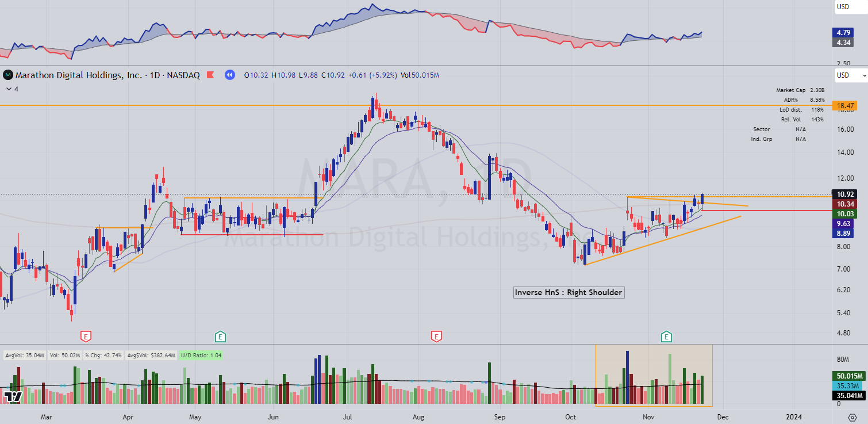Click the +0.61 (+5.92%) change value
This screenshot has width=868, height=424.
pos(371,75)
